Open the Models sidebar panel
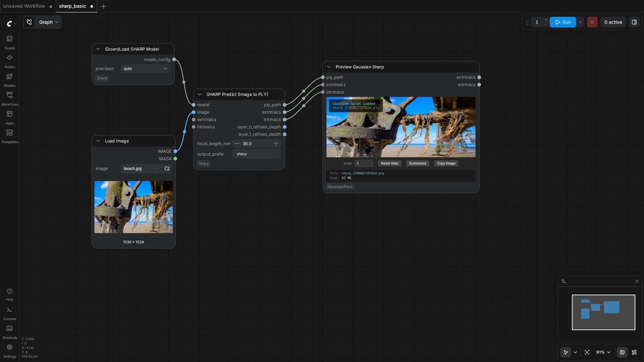Screen dimensions: 644x362 tap(10, 80)
